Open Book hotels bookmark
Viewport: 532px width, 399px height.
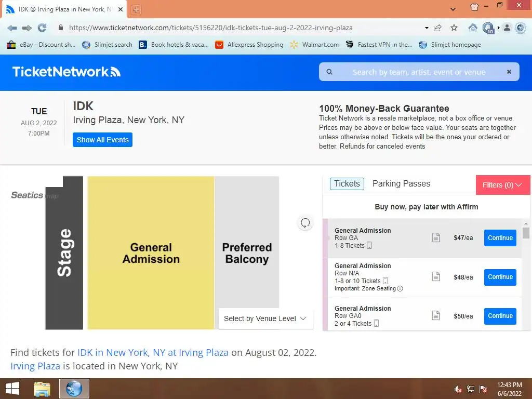point(174,45)
